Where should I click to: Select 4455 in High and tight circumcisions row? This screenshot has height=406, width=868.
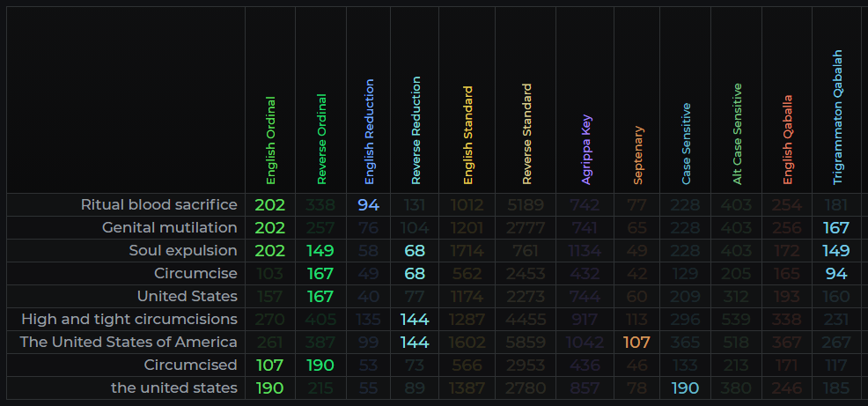point(526,320)
